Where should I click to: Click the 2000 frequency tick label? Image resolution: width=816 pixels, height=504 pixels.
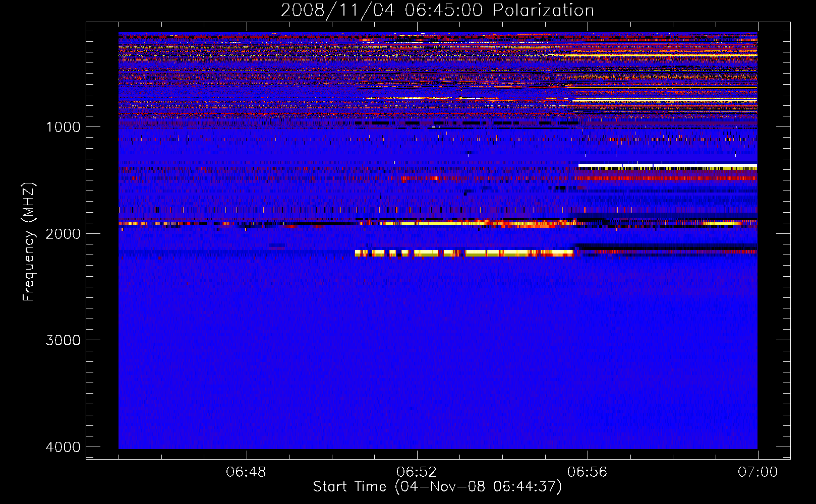63,234
